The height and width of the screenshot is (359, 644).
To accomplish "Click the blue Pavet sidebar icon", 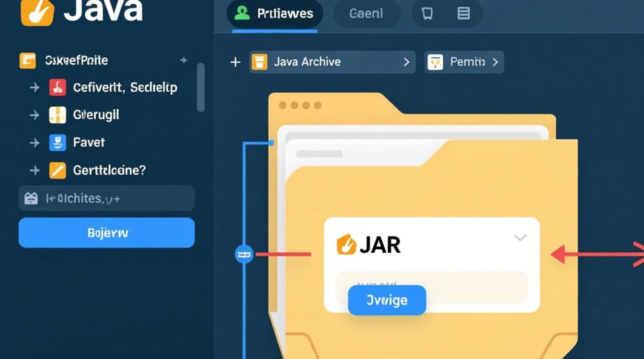I will click(57, 142).
